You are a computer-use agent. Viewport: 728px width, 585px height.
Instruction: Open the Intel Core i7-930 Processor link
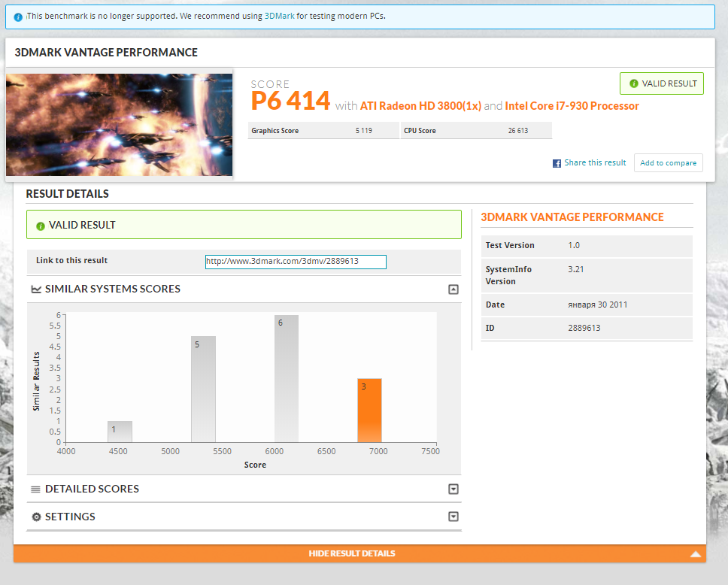point(572,106)
